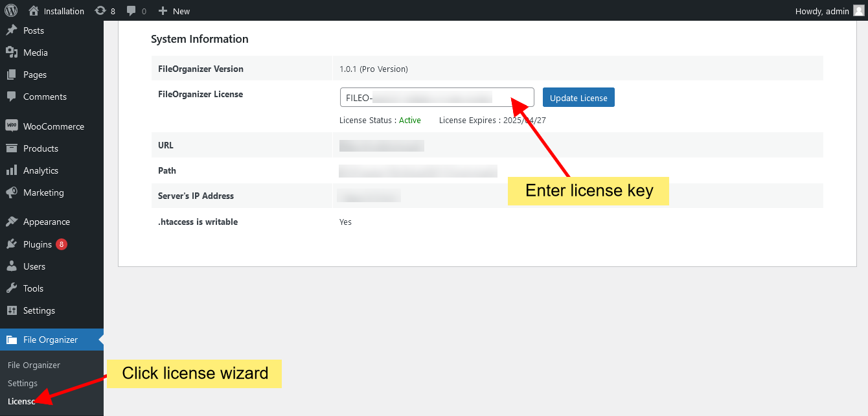Image resolution: width=868 pixels, height=416 pixels.
Task: Select the License submenu item
Action: pyautogui.click(x=21, y=401)
